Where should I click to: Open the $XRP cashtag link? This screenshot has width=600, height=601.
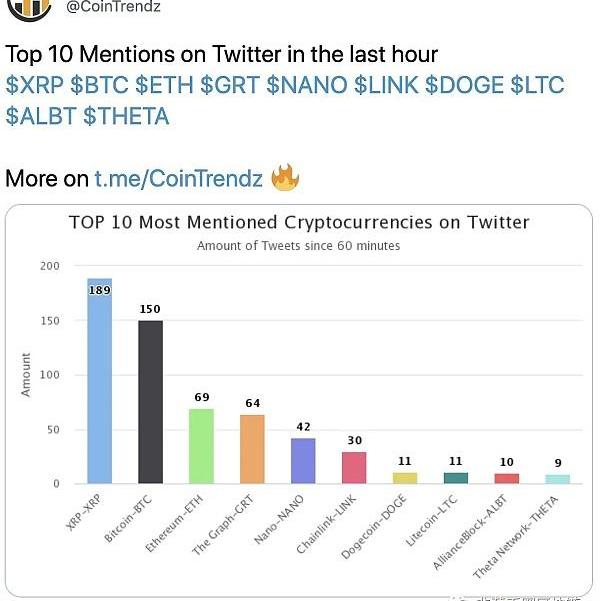[x=35, y=86]
